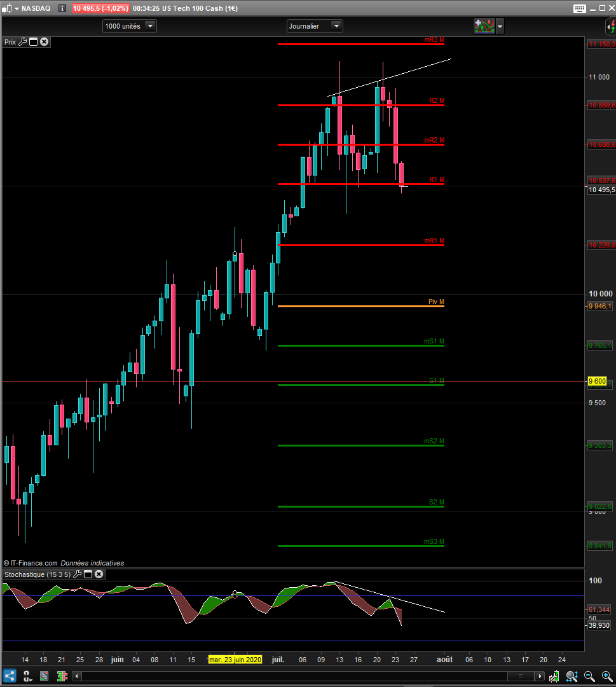The width and height of the screenshot is (616, 687).
Task: Click the chart link group icon
Action: click(27, 676)
